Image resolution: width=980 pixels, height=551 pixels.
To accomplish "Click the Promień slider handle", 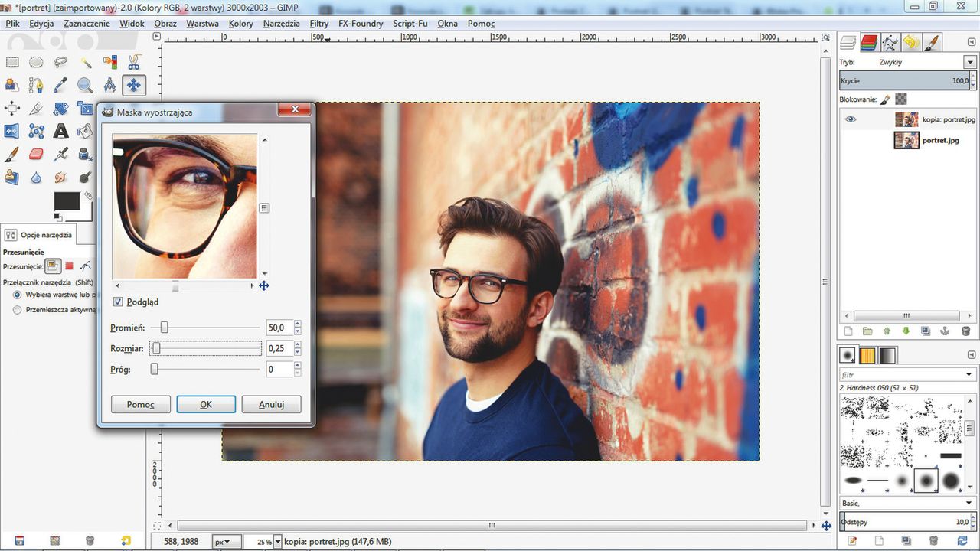I will 163,328.
